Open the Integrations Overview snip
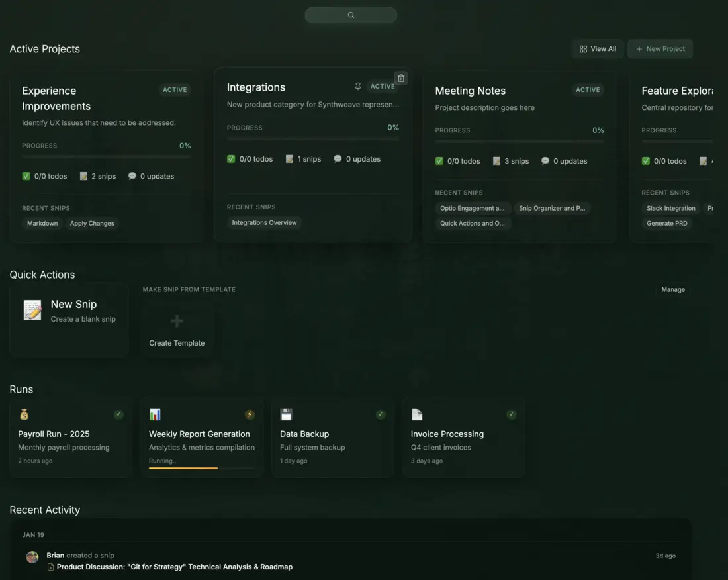This screenshot has width=728, height=580. tap(264, 222)
